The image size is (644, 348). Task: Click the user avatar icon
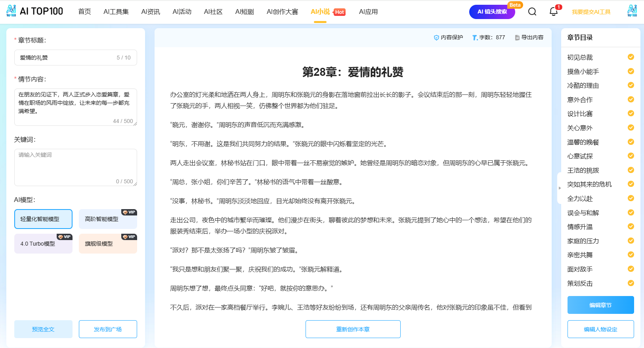(x=632, y=11)
